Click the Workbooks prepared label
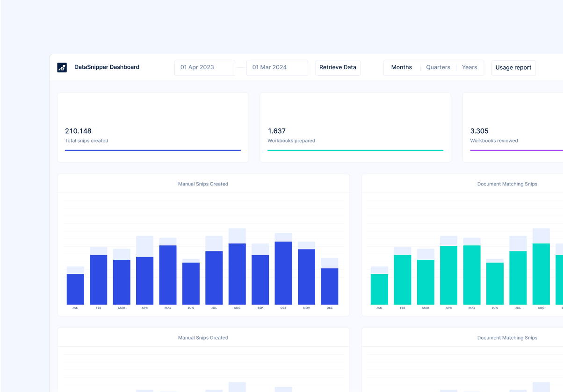This screenshot has height=392, width=563. tap(291, 141)
